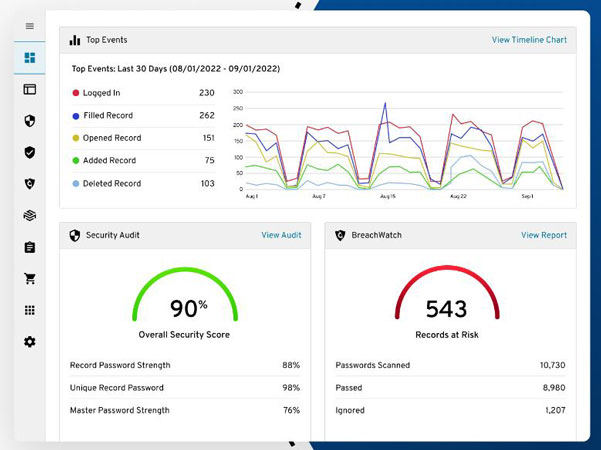The width and height of the screenshot is (601, 450).
Task: Open the BreachWatch shield icon in the sidebar
Action: click(29, 184)
